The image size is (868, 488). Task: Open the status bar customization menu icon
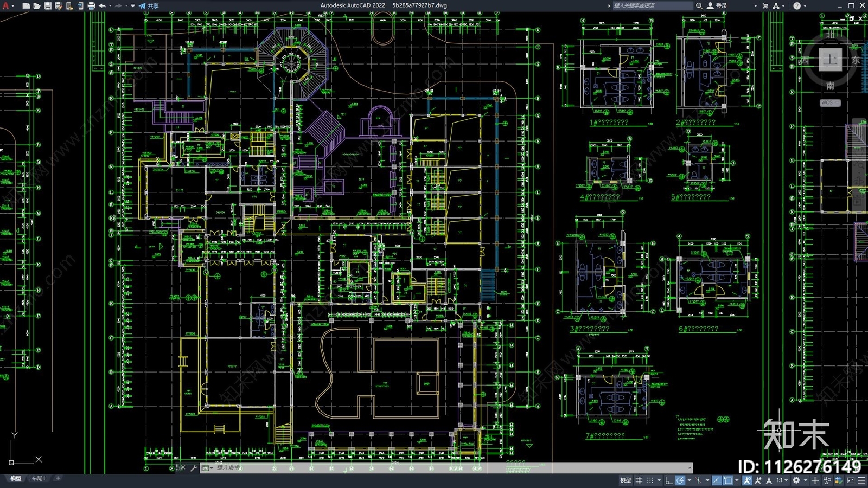861,480
